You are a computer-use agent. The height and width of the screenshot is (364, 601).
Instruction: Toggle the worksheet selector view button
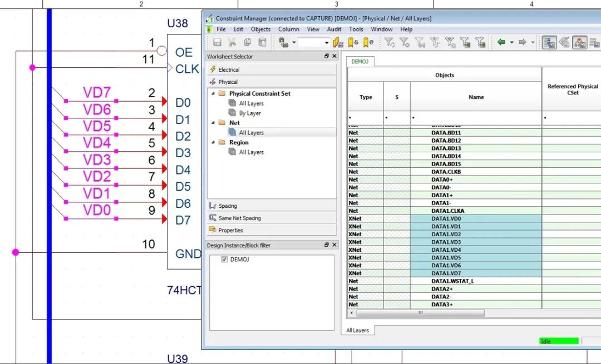pyautogui.click(x=549, y=42)
